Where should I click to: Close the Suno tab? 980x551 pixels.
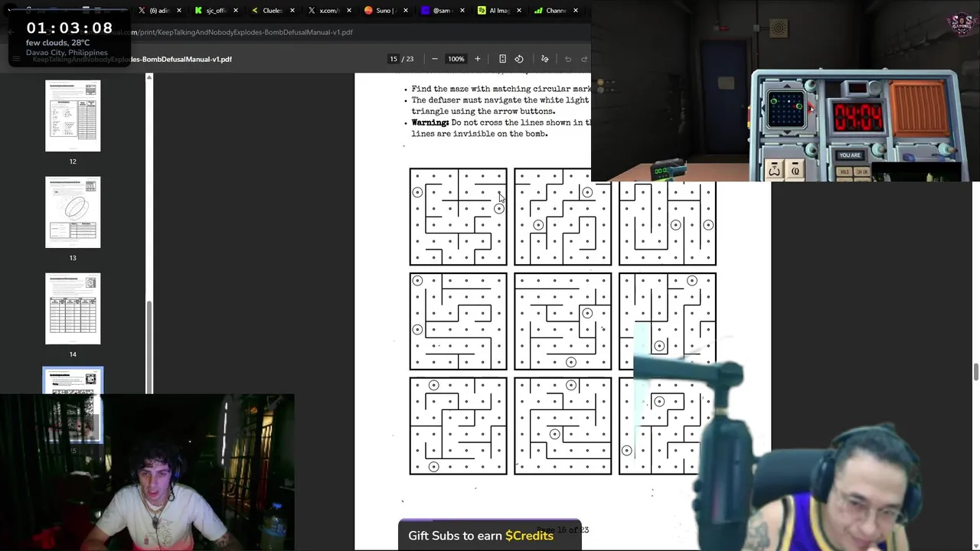click(x=406, y=11)
